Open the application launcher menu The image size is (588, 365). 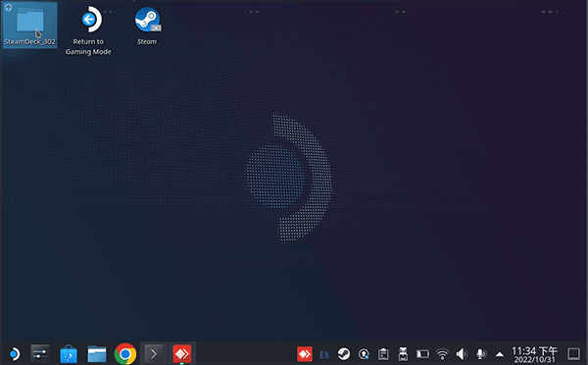15,354
